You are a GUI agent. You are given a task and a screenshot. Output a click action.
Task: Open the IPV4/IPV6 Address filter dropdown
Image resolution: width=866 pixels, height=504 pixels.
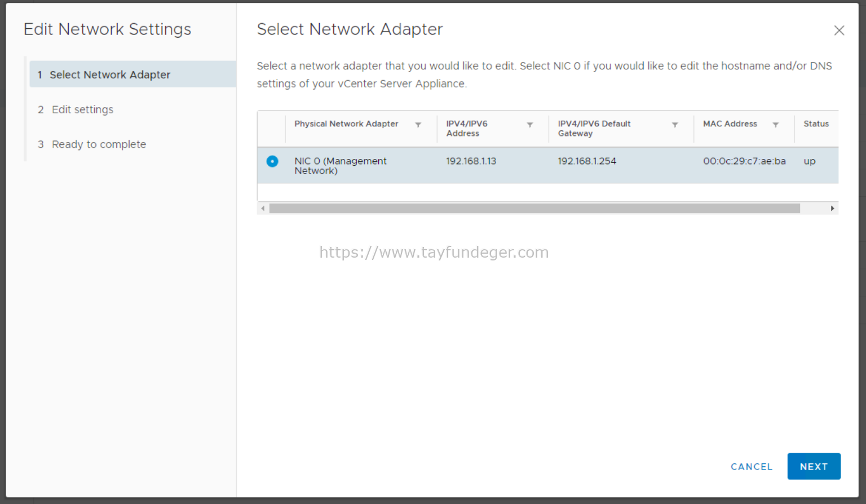click(529, 124)
